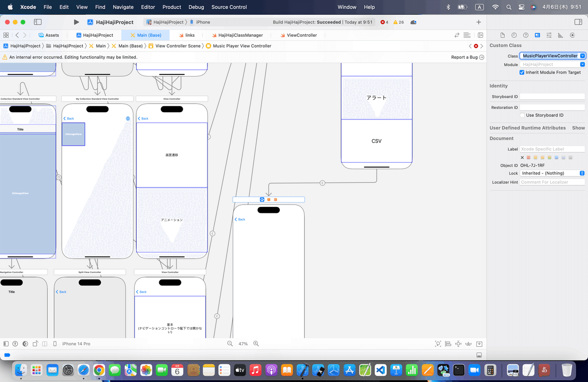The height and width of the screenshot is (382, 588).
Task: Open the Library with the plus button
Action: (479, 22)
